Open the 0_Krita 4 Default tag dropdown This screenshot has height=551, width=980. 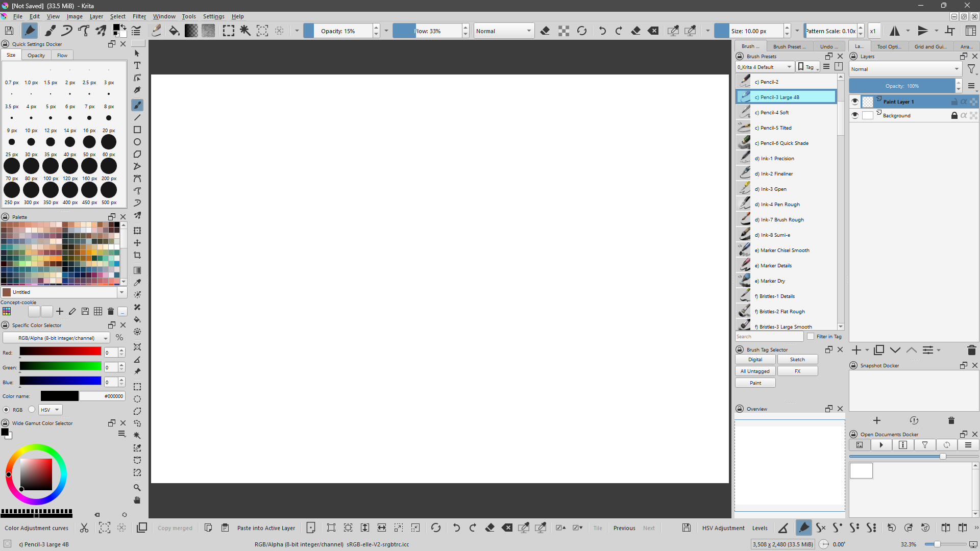(x=764, y=67)
